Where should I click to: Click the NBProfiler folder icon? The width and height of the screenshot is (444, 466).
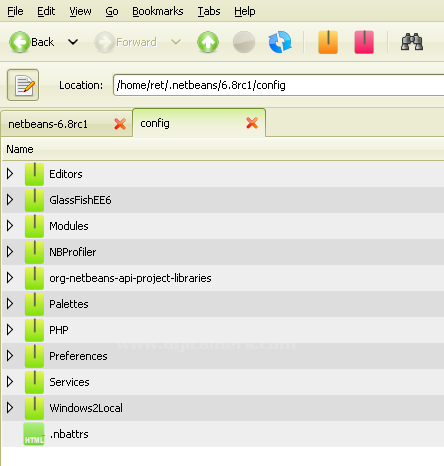pyautogui.click(x=34, y=252)
